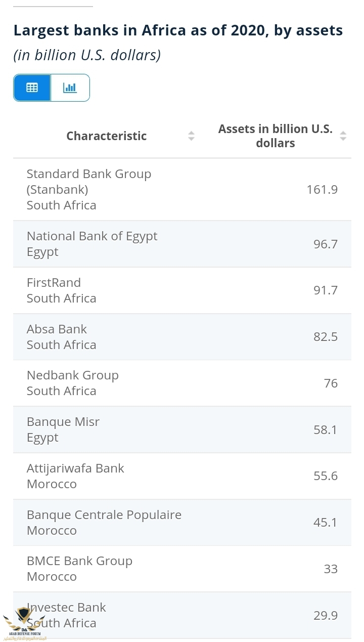This screenshot has height=642, width=364.
Task: Sort by Characteristic column arrows
Action: point(191,136)
